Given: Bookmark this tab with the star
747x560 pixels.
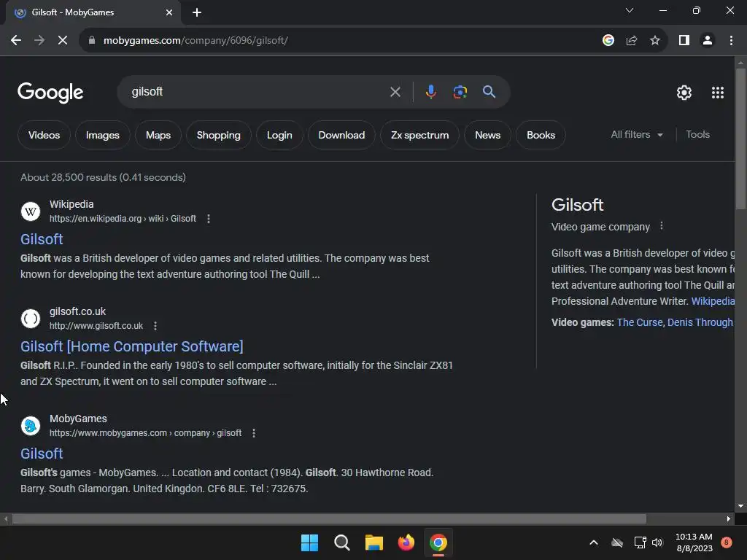Looking at the screenshot, I should tap(655, 41).
